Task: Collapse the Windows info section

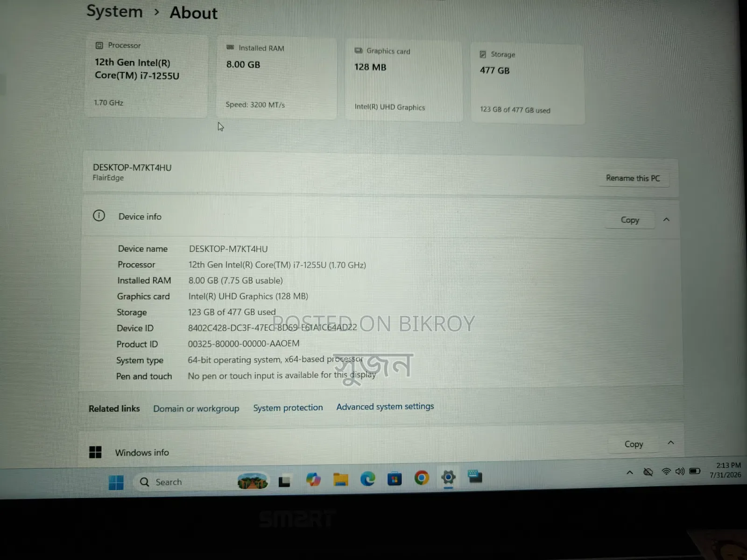Action: point(671,442)
